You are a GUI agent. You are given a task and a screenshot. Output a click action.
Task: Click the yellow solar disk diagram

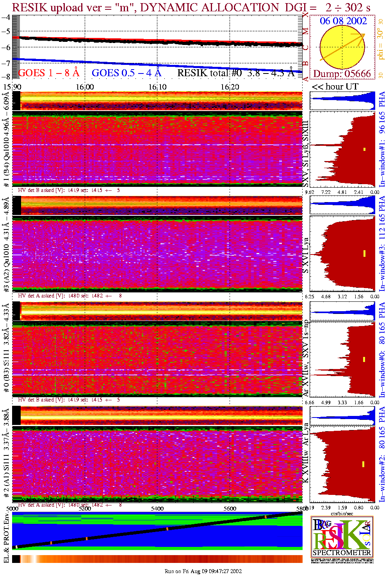click(342, 48)
